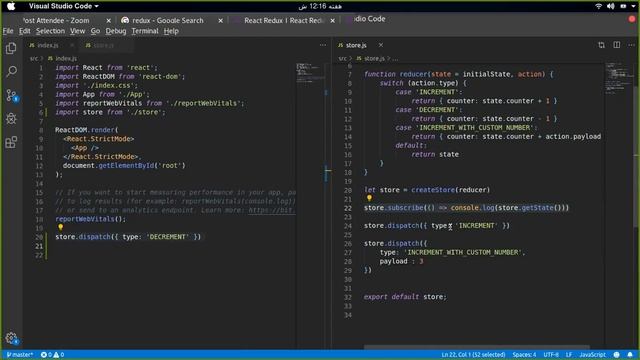Close the index.js tab

(x=72, y=45)
